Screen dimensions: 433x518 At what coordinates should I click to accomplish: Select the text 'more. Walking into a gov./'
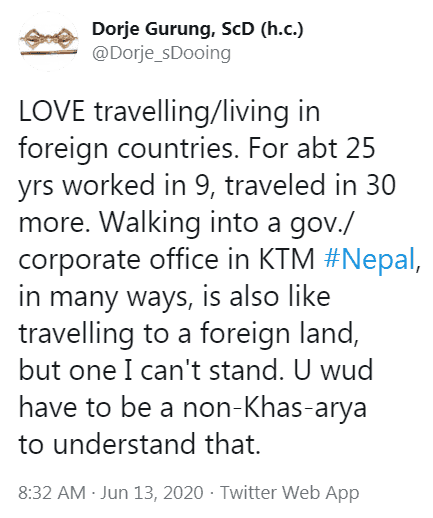point(185,222)
